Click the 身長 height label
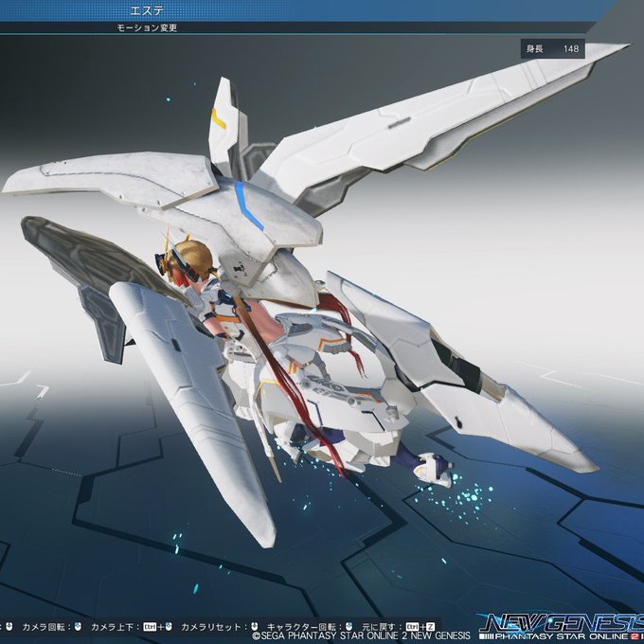This screenshot has width=644, height=644. [x=535, y=49]
